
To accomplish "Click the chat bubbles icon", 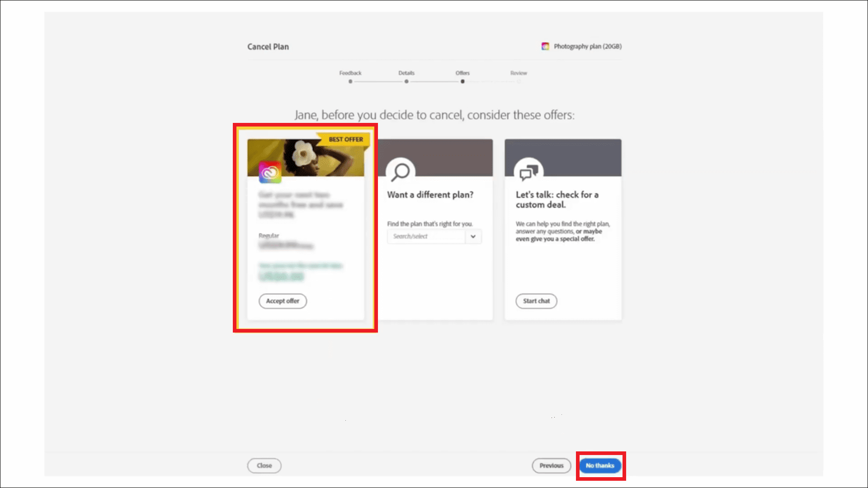I will pos(528,172).
